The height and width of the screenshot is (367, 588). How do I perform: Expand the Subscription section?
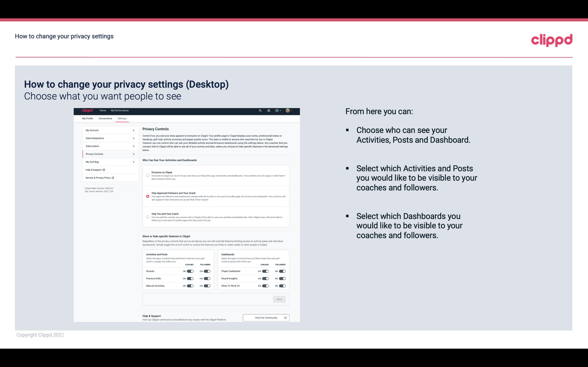(109, 146)
